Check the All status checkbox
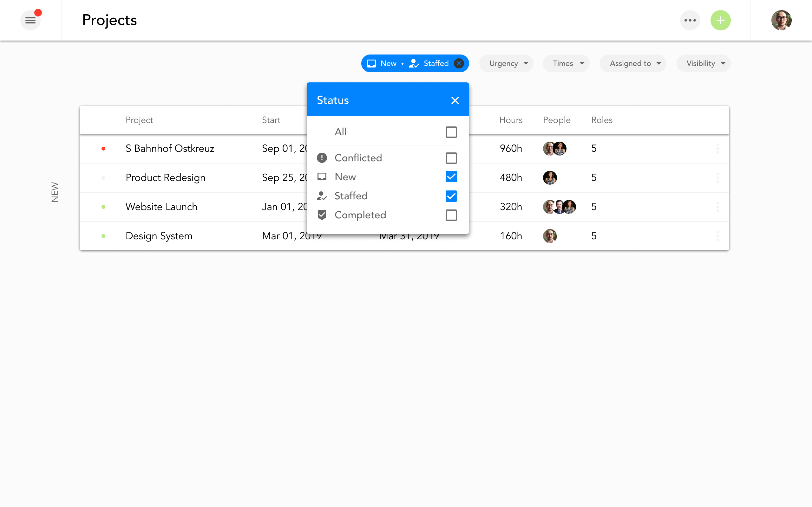Viewport: 812px width, 507px height. (x=451, y=132)
